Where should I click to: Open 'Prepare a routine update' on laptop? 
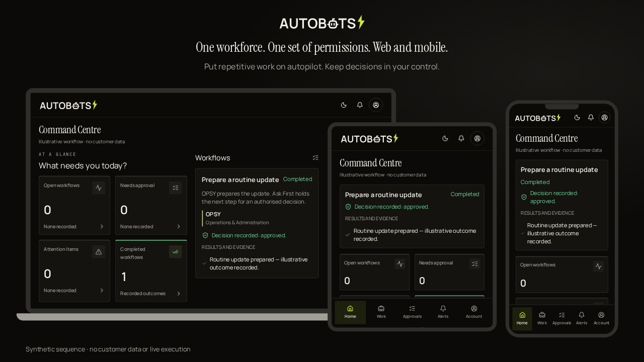pos(240,179)
